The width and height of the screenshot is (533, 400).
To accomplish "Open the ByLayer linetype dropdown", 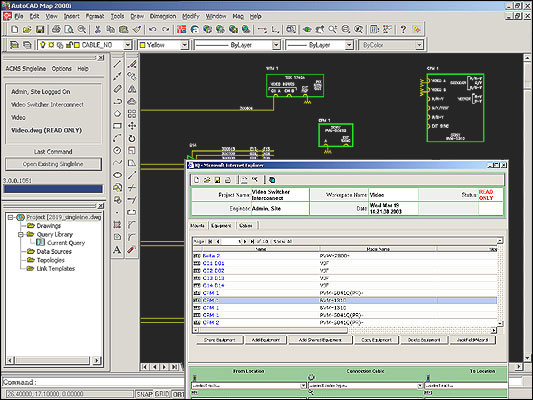I will [x=276, y=45].
